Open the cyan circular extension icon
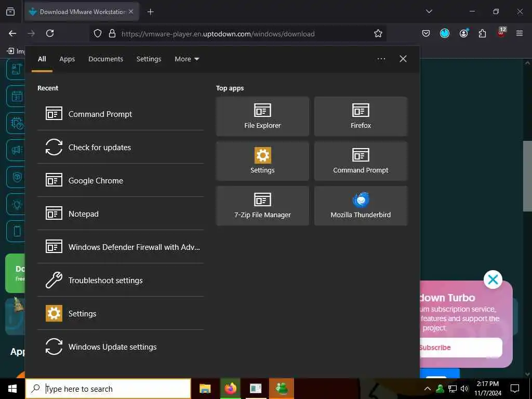 coord(445,33)
